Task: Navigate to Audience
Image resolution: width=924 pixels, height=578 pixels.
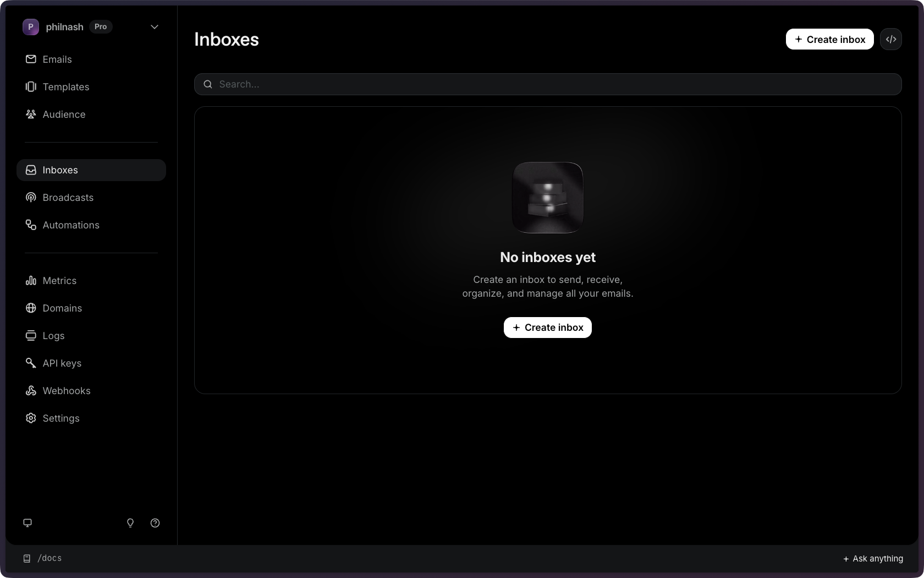Action: 91,114
